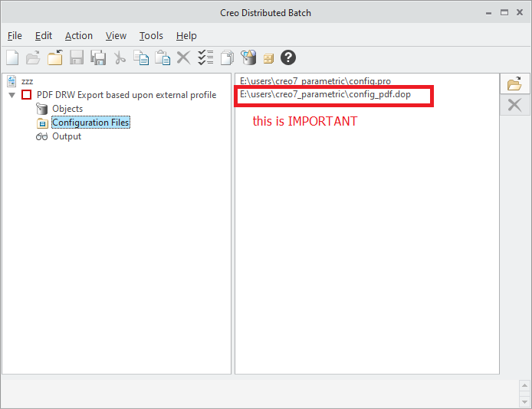
Task: Click the add file folder button on right
Action: coord(514,84)
